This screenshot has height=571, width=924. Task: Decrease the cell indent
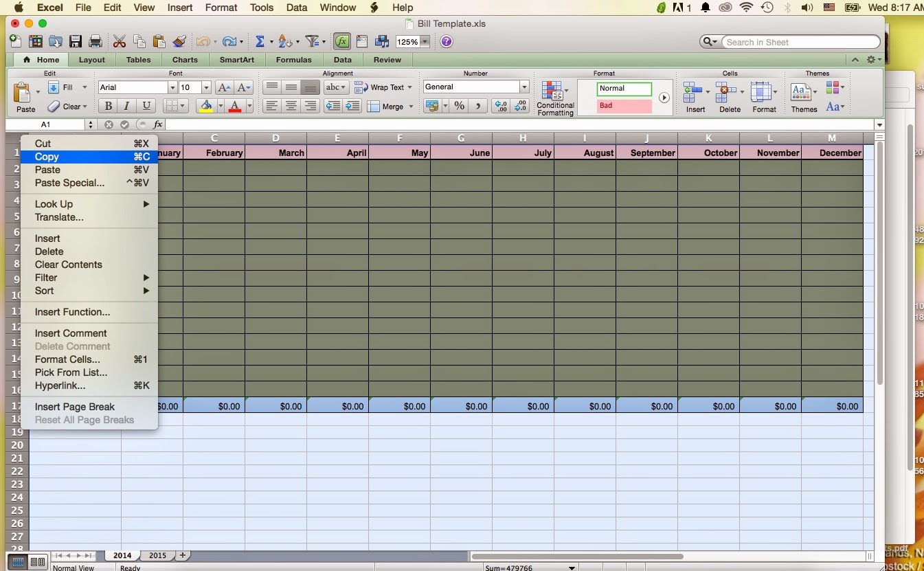tap(333, 107)
